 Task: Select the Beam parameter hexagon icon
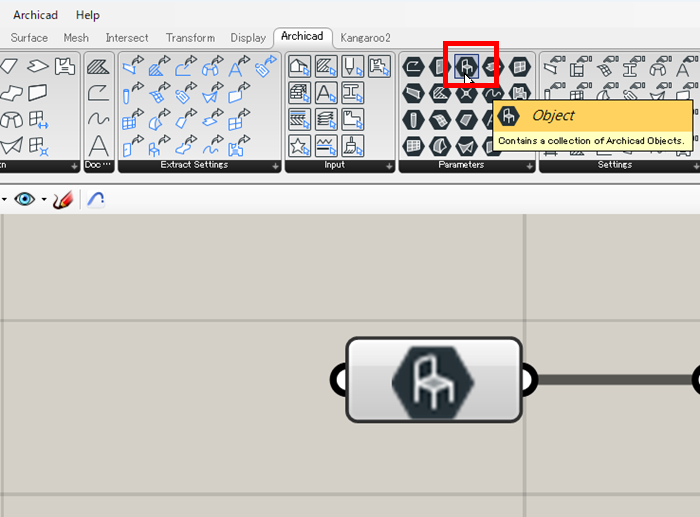[413, 93]
